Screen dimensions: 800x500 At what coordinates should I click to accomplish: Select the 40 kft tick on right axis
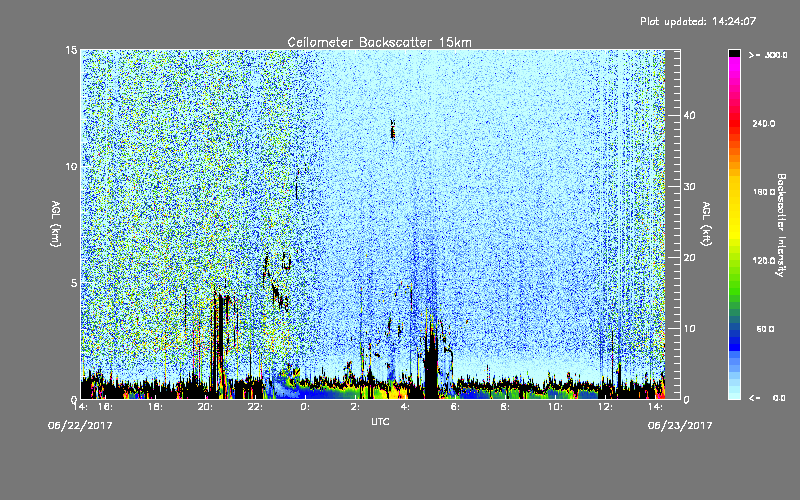coord(689,115)
